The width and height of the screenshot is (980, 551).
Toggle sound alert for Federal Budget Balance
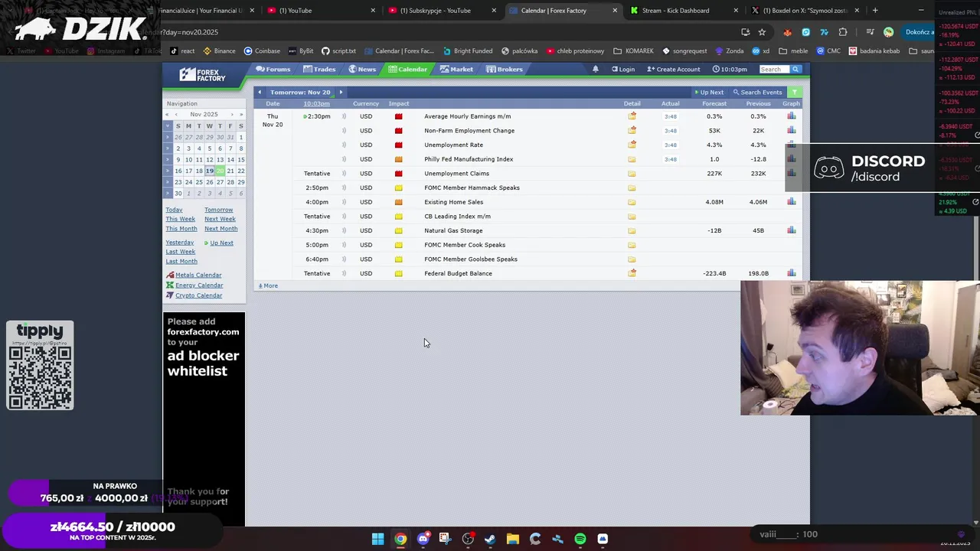tap(344, 273)
